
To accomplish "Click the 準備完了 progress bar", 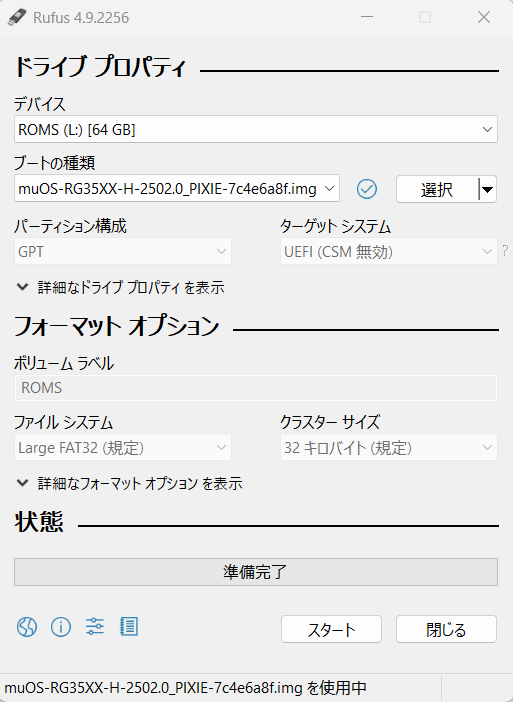I will pos(256,572).
